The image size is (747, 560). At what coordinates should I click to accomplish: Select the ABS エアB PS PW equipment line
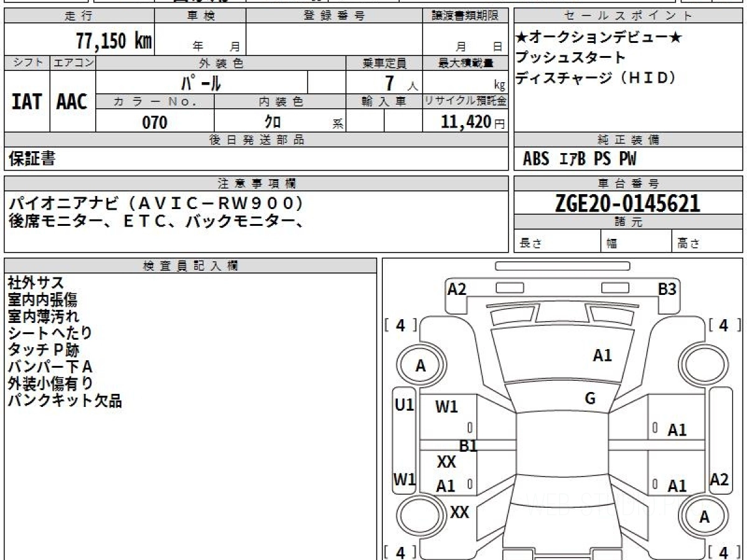580,159
